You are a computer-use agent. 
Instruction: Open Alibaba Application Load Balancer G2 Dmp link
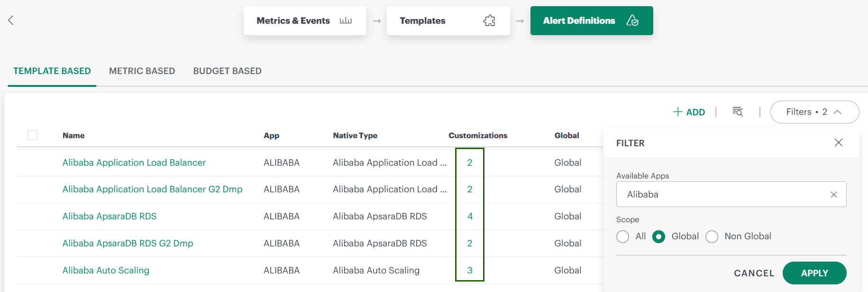(x=152, y=189)
